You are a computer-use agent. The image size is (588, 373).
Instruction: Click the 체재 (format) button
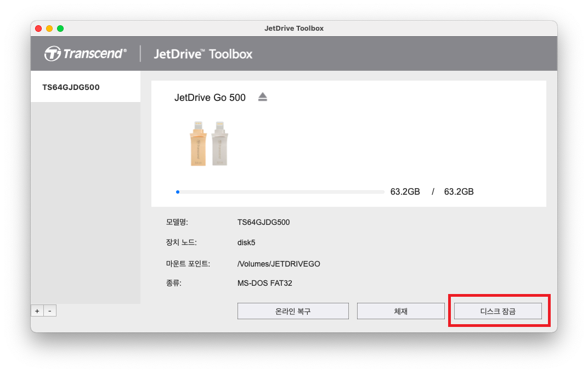400,311
